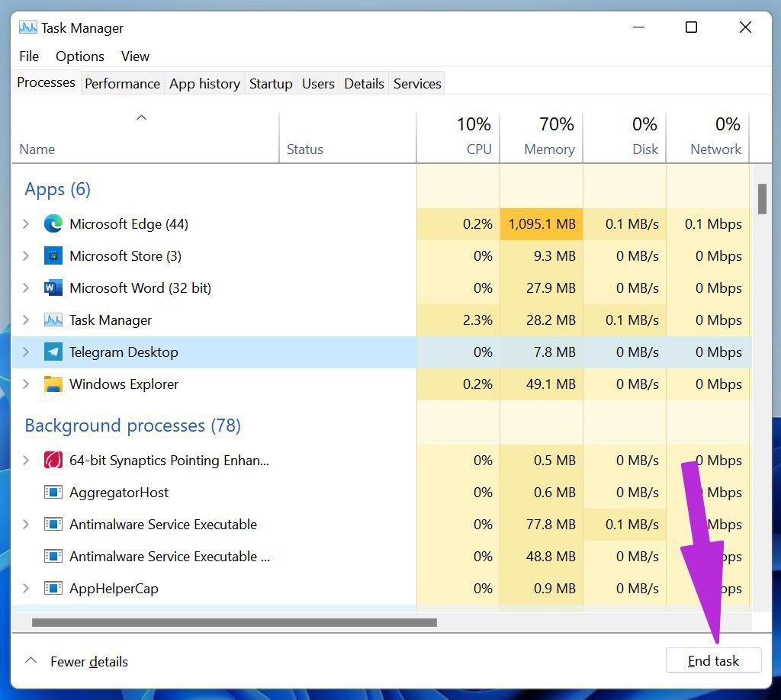
Task: Click the Task Manager row icon
Action: (x=53, y=320)
